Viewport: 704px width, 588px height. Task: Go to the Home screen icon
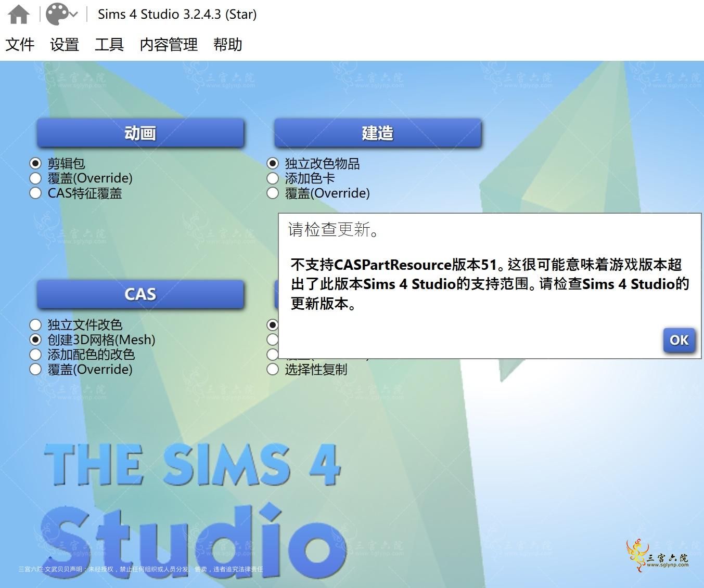click(19, 14)
